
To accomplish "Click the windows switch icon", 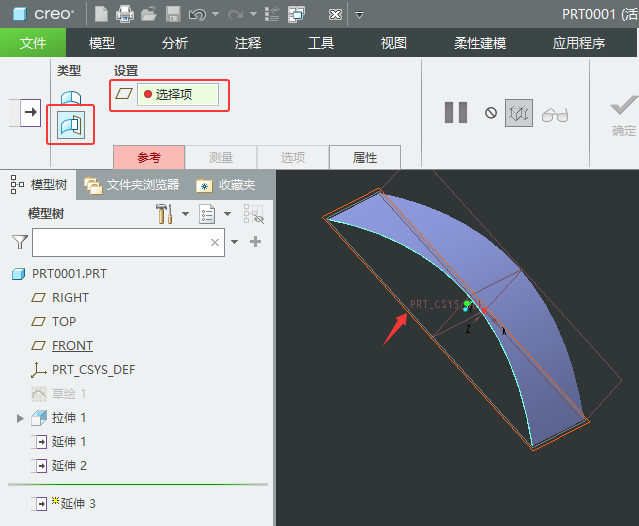I will click(x=296, y=14).
